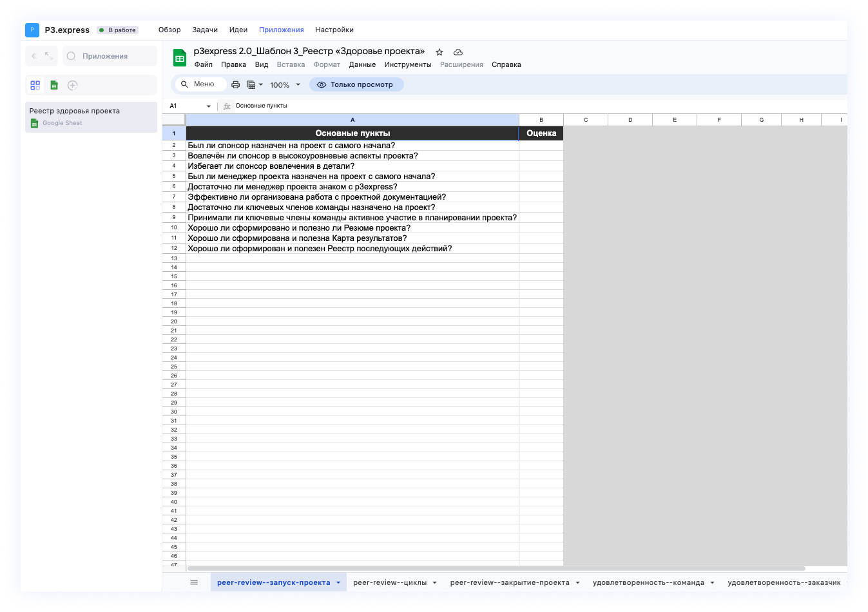The width and height of the screenshot is (868, 612).
Task: Click the 'Меню' search button
Action: (199, 84)
